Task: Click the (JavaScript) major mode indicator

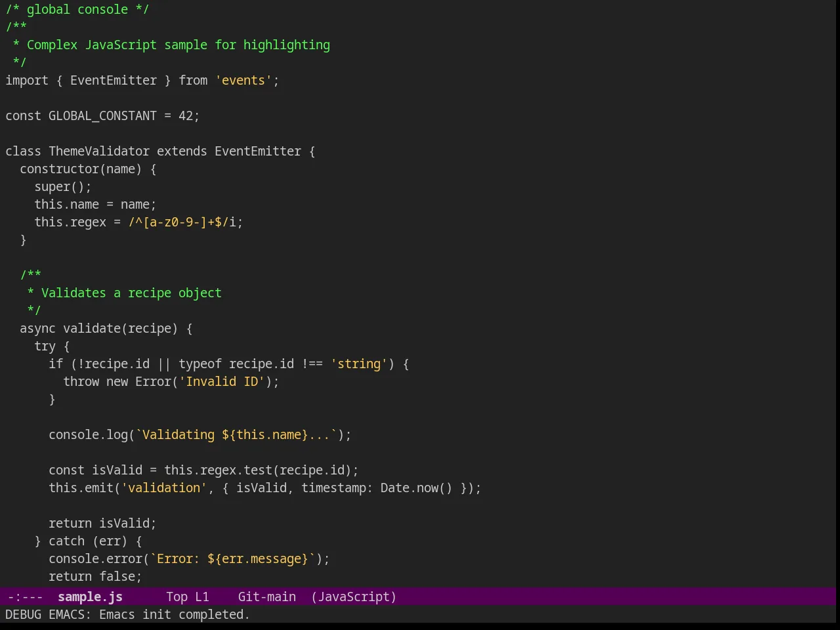Action: tap(354, 597)
